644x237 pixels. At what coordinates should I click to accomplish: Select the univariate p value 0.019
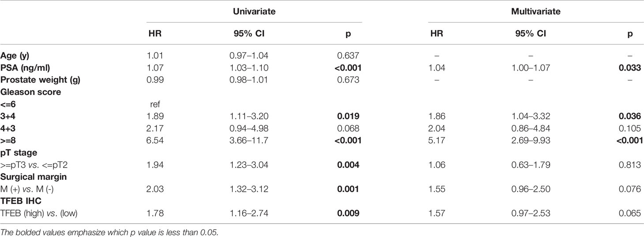[x=347, y=117]
